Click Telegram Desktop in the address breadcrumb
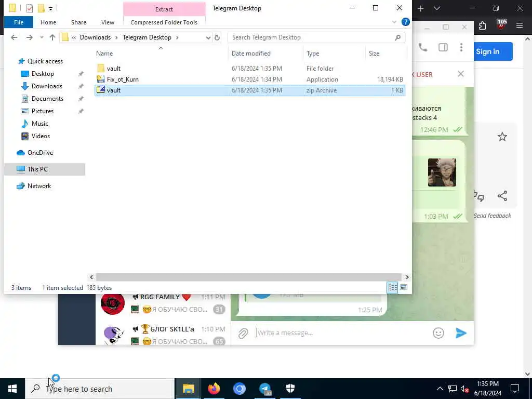The height and width of the screenshot is (399, 532). (x=147, y=37)
